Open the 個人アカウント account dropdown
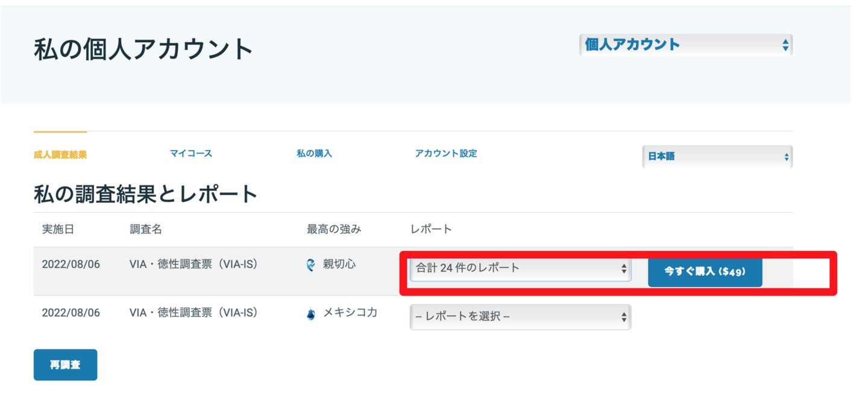The image size is (868, 401). [685, 45]
